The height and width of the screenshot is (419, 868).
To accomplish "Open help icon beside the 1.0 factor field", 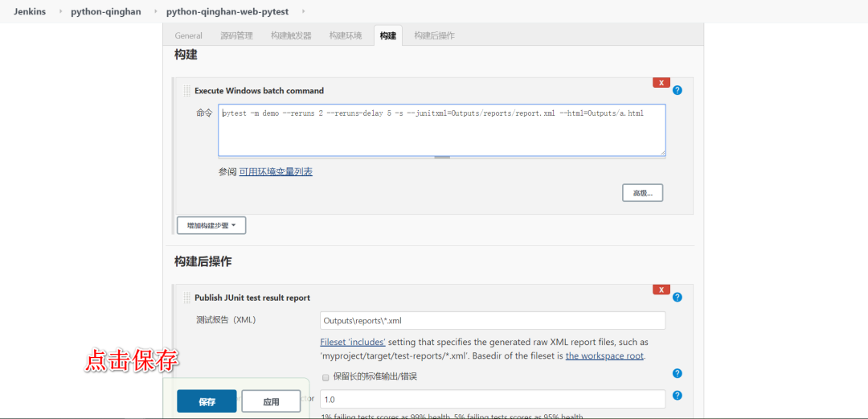I will point(677,396).
